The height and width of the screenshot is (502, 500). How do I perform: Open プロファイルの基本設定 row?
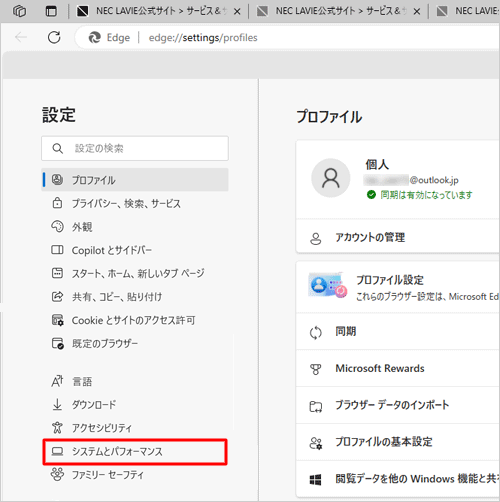[398, 442]
